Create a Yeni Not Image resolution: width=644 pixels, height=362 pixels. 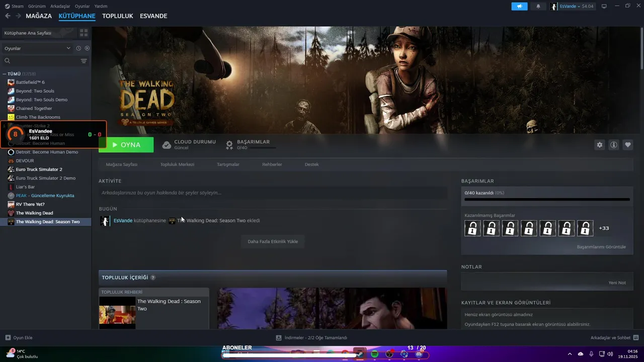tap(617, 283)
